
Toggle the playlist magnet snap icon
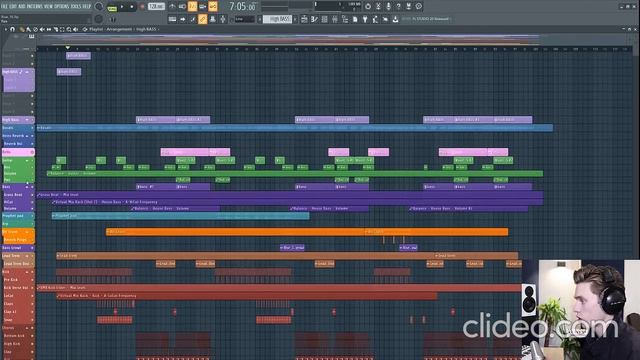point(12,29)
